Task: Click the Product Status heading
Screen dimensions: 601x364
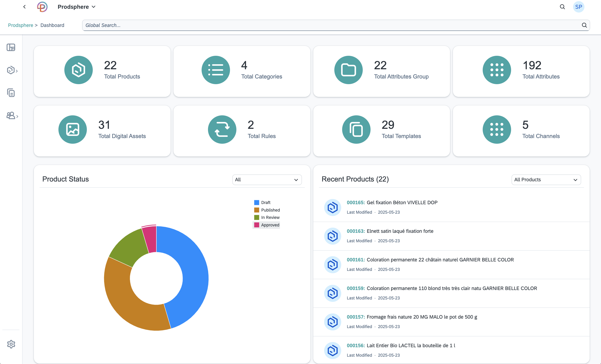Action: [x=66, y=179]
